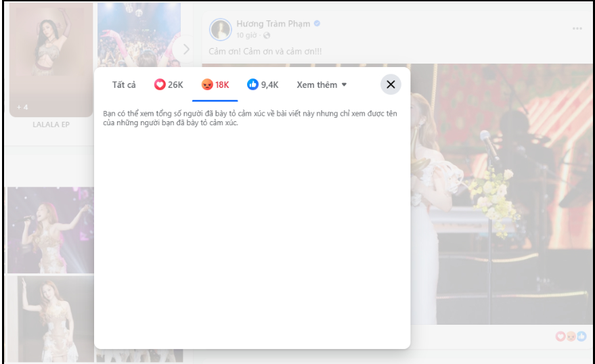This screenshot has width=595, height=364.
Task: Open the concert crowd photo thumbnail
Action: coord(139,35)
